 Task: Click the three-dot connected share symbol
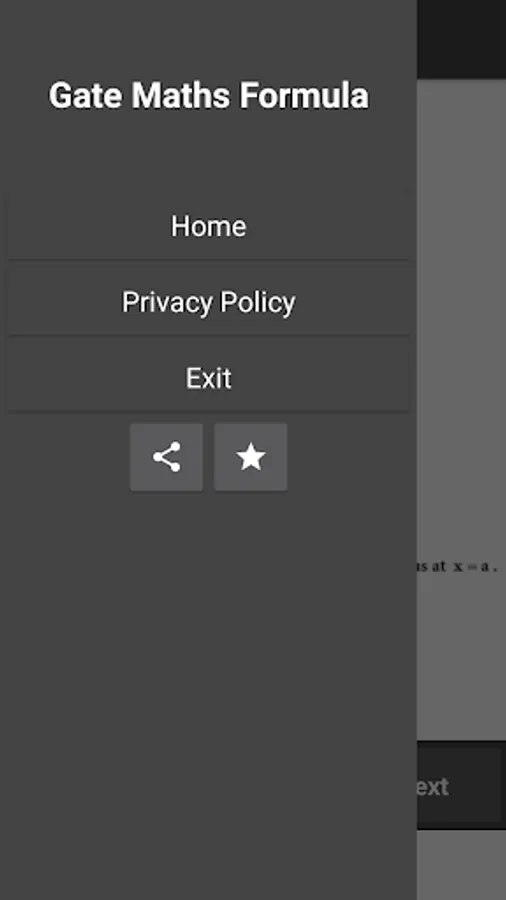click(x=166, y=457)
